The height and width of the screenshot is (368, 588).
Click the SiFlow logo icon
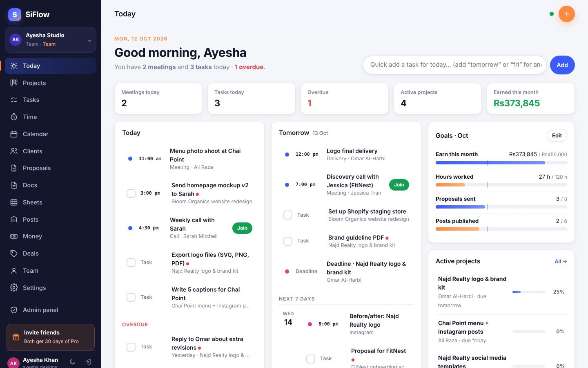coord(15,15)
